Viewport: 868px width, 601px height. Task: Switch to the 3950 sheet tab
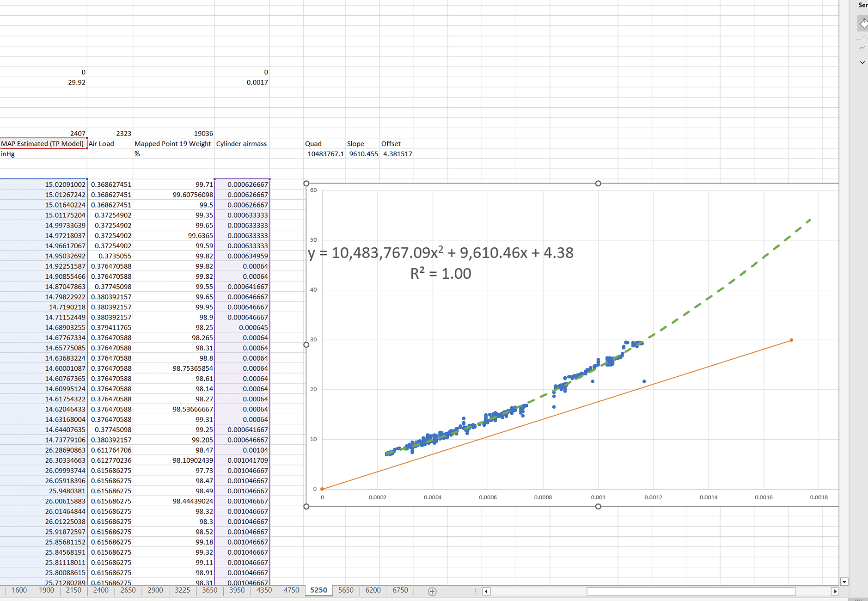(x=237, y=590)
